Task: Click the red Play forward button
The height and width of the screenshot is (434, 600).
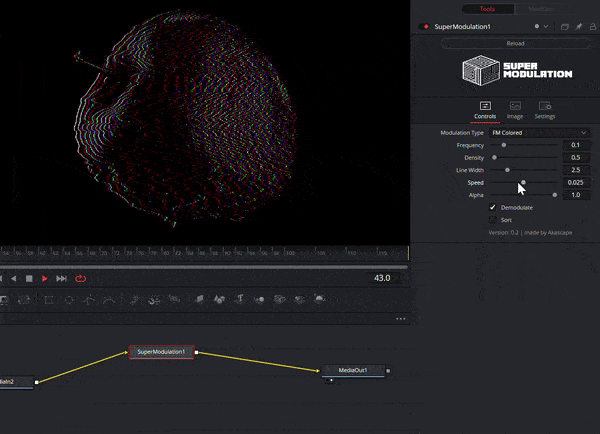Action: 45,278
